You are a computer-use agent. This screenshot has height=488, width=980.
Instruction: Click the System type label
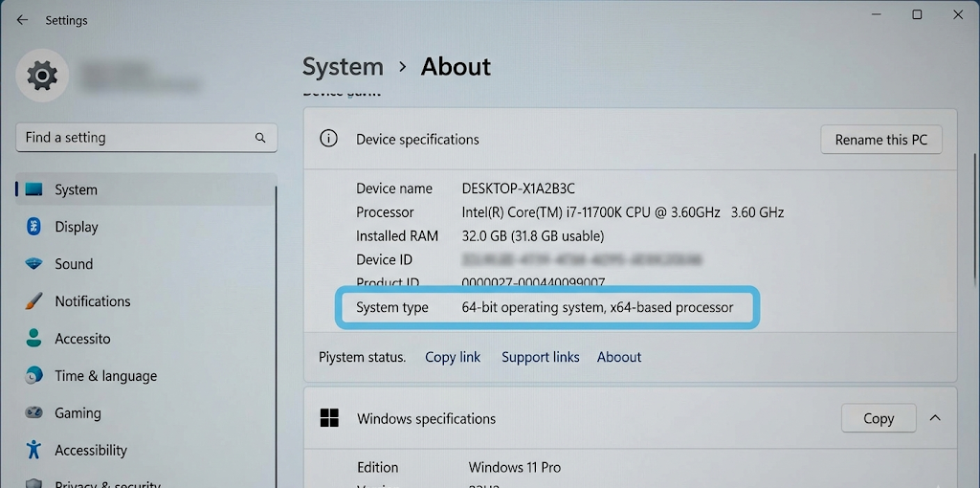[x=391, y=307]
